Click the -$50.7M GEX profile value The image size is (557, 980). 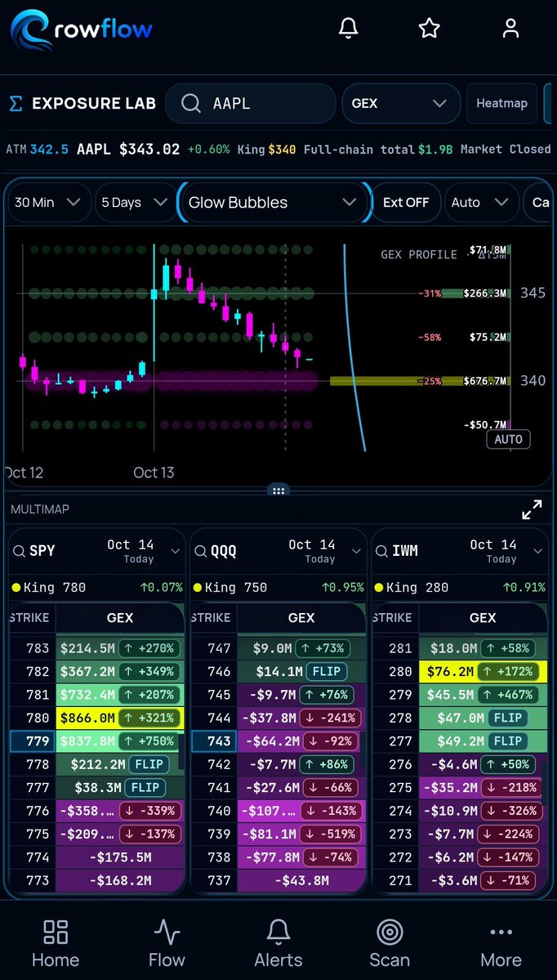point(485,425)
